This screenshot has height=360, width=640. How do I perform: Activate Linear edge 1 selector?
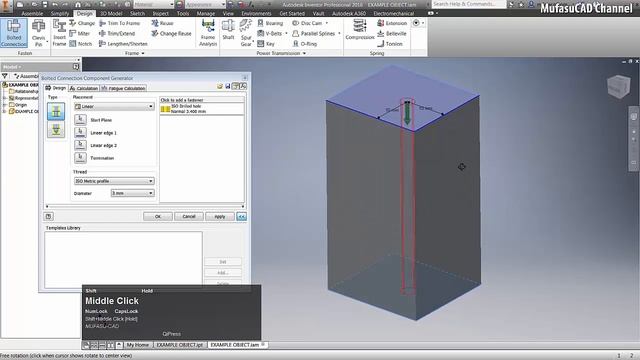80,132
